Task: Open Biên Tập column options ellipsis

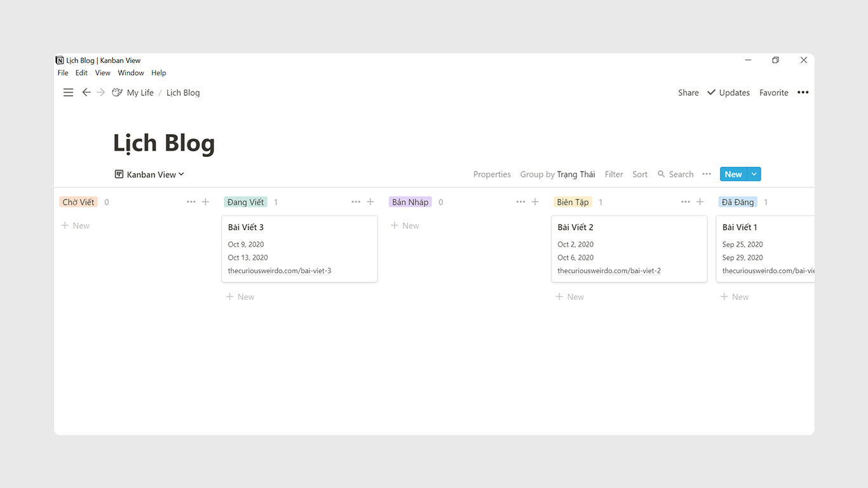Action: click(685, 202)
